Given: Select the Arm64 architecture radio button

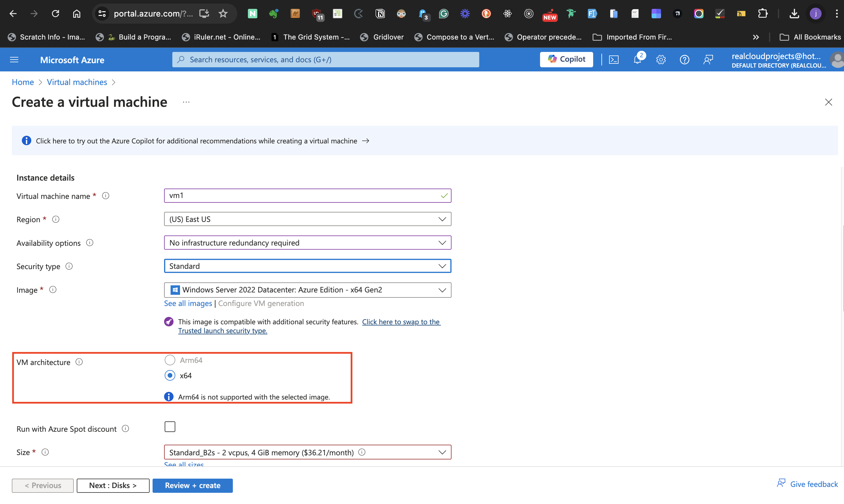Looking at the screenshot, I should pyautogui.click(x=170, y=360).
